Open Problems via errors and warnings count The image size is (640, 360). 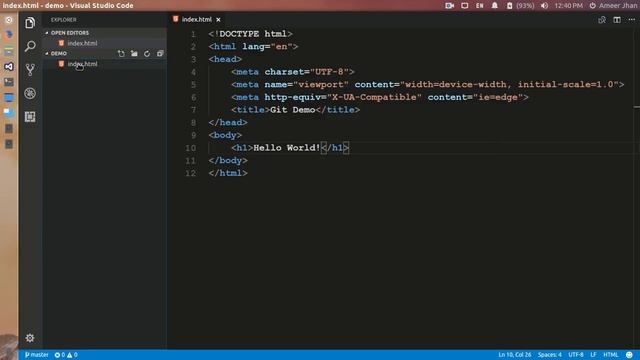coord(66,355)
